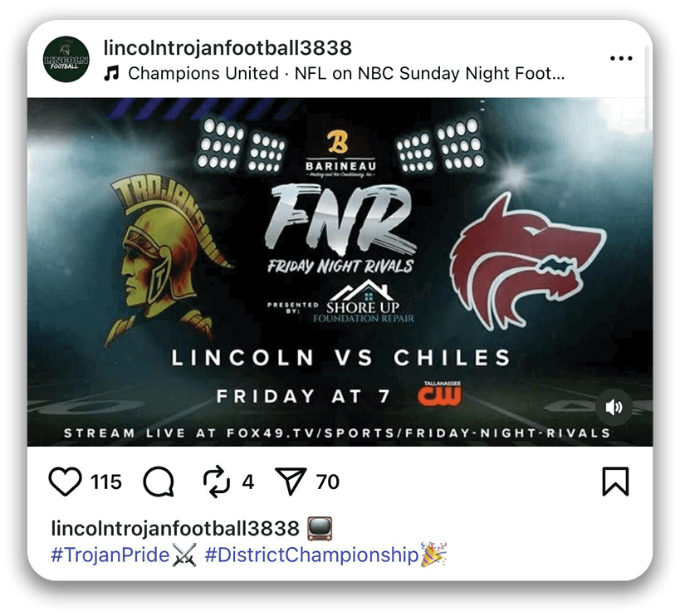Image resolution: width=680 pixels, height=616 pixels.
Task: Click the caption username lincolntrojanfootball3838
Action: (x=175, y=529)
